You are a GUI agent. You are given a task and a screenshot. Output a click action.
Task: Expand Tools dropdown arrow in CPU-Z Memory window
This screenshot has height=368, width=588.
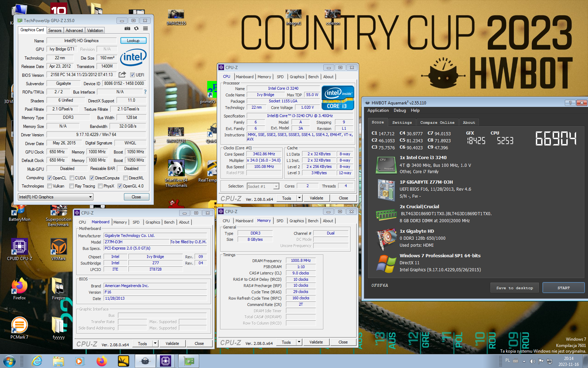coord(299,342)
